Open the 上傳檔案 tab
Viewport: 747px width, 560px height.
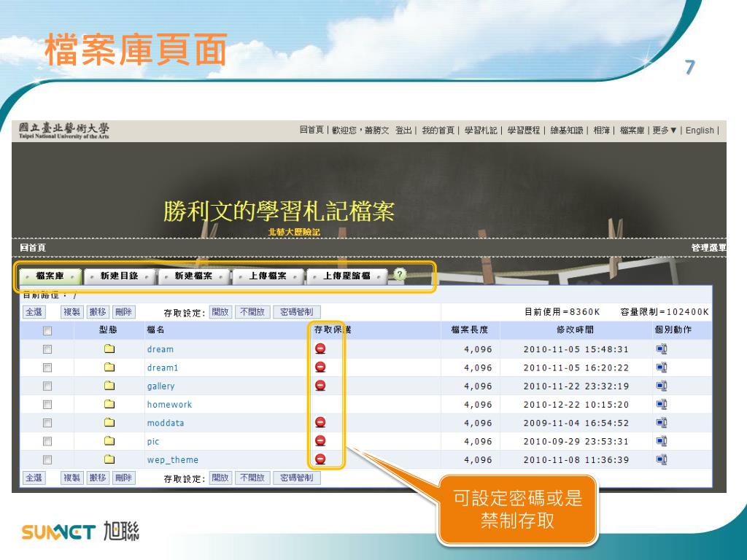(268, 276)
